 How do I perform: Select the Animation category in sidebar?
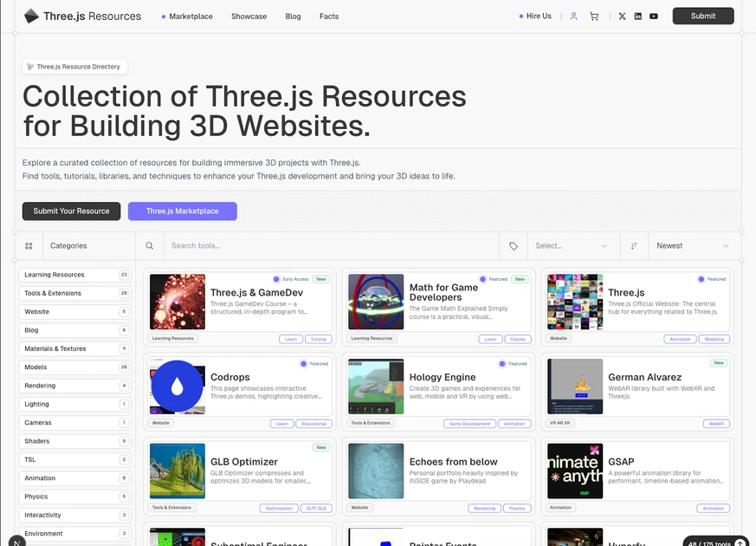(x=74, y=478)
